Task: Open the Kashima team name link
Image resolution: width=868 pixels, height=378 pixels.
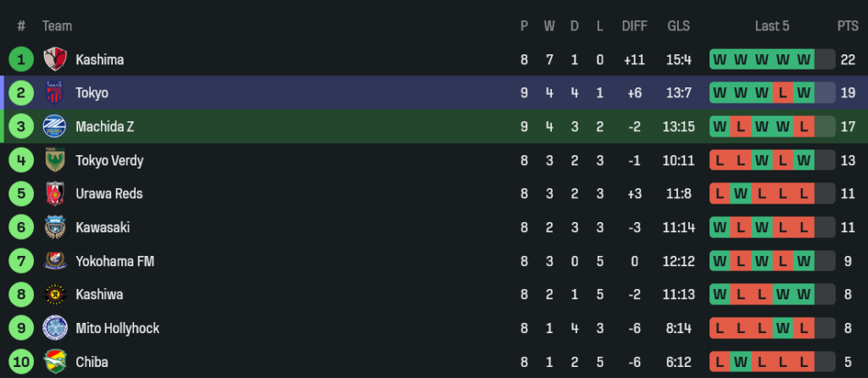Action: (99, 59)
